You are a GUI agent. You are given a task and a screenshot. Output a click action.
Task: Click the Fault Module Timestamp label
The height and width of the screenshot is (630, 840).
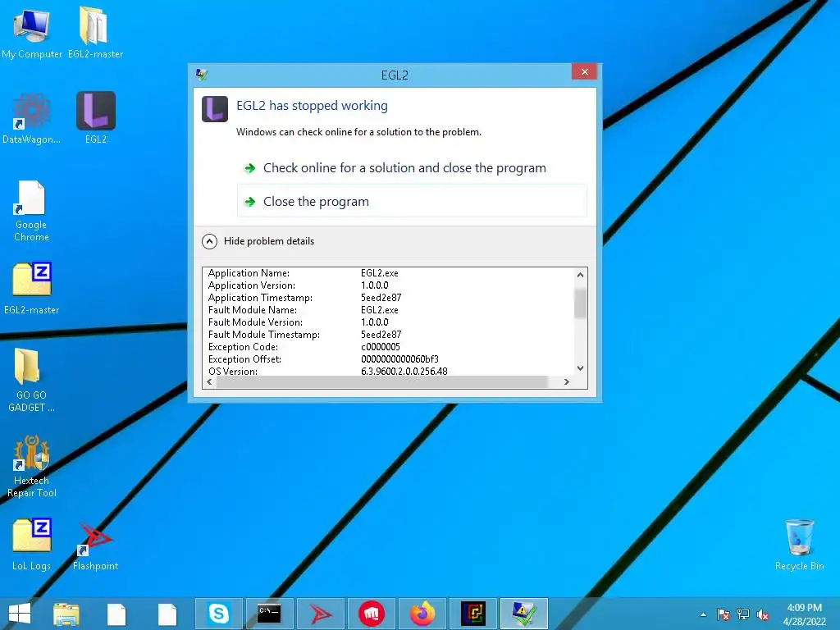[x=263, y=335]
